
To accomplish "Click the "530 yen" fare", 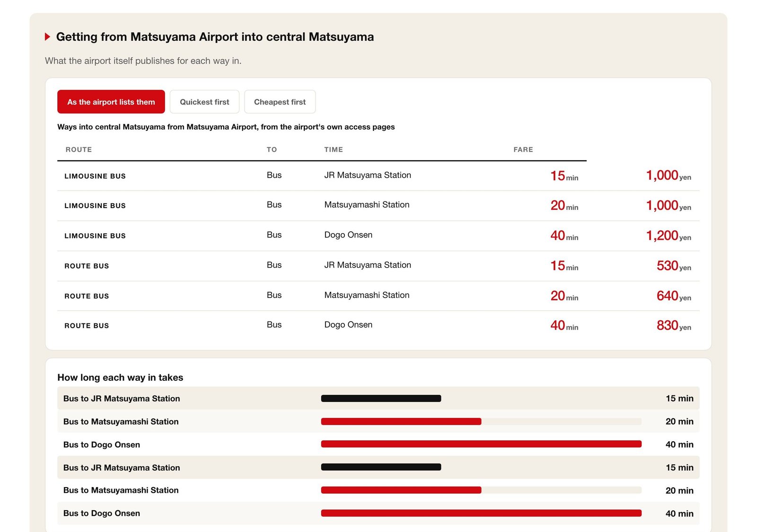I will coord(674,266).
